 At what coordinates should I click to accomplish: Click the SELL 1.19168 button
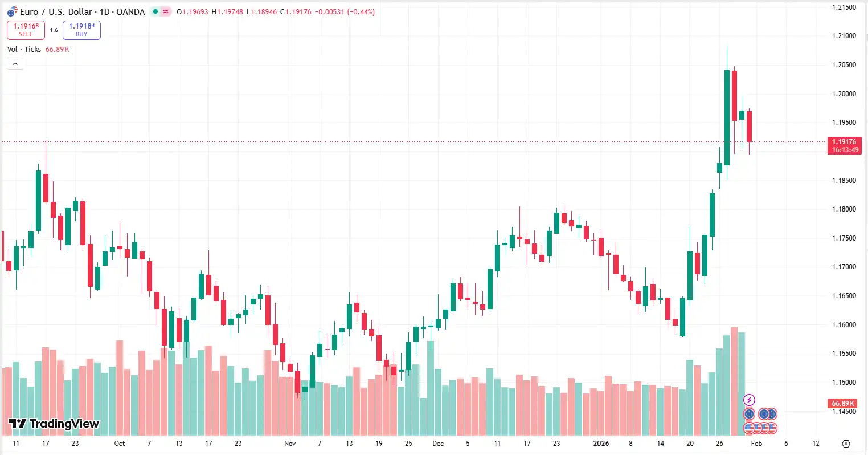[x=24, y=30]
